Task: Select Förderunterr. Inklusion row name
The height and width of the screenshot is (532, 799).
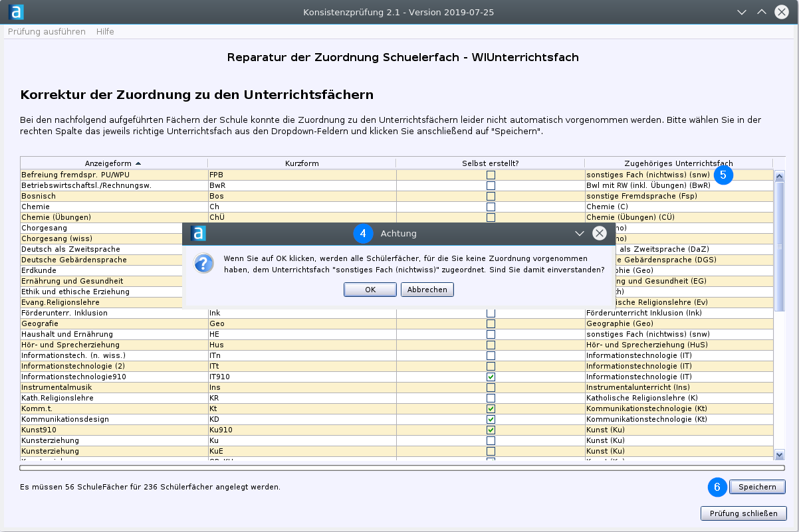Action: [114, 313]
